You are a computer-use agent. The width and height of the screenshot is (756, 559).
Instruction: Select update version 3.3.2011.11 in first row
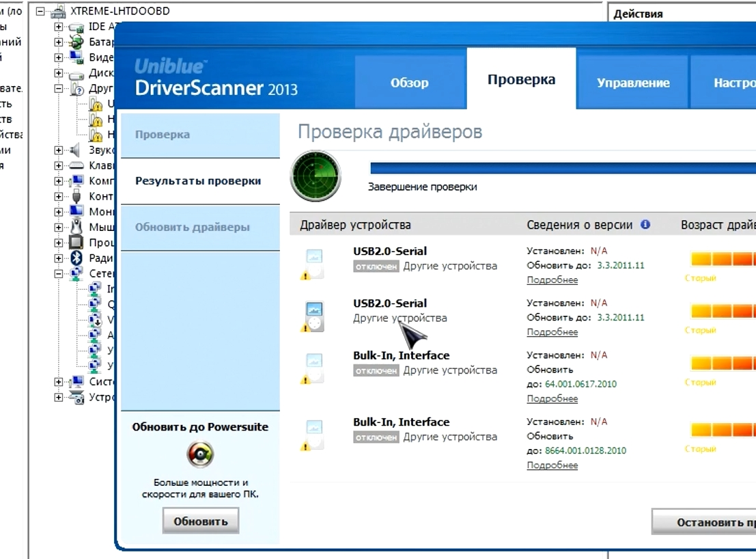coord(621,265)
